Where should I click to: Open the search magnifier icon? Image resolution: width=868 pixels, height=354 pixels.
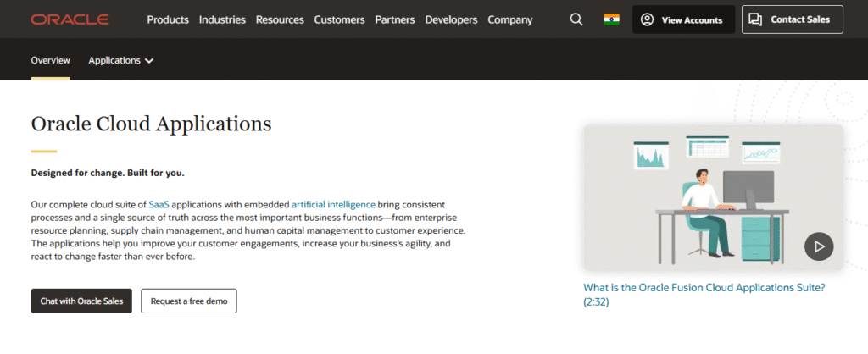pos(576,19)
